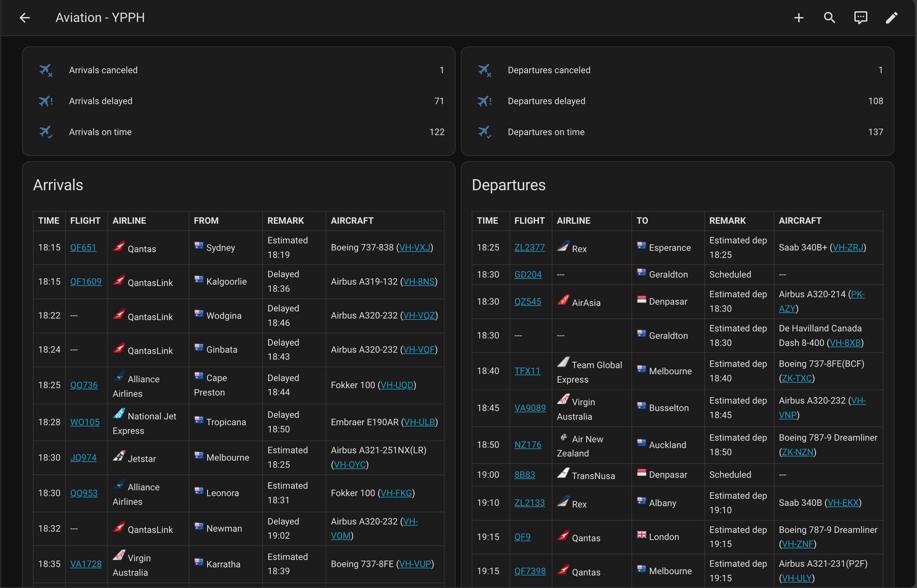Open flight QF9 to London
This screenshot has width=917, height=588.
click(x=522, y=537)
